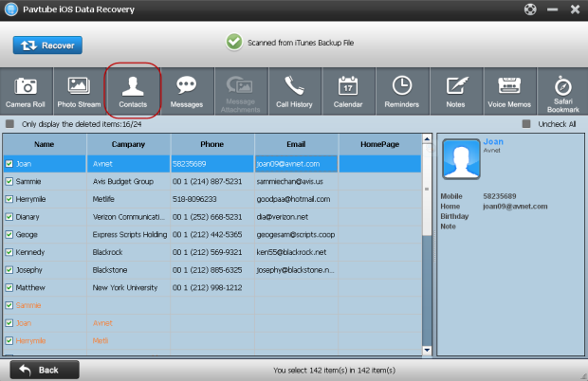This screenshot has width=588, height=381.
Task: Sort by the Email column header
Action: click(296, 144)
